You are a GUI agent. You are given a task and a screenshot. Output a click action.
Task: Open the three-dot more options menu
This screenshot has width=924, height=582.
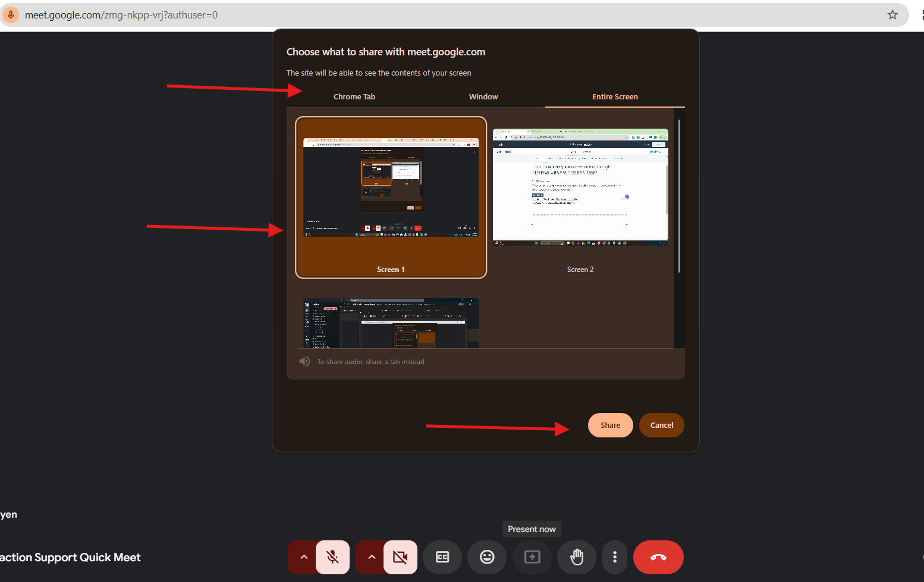tap(615, 557)
